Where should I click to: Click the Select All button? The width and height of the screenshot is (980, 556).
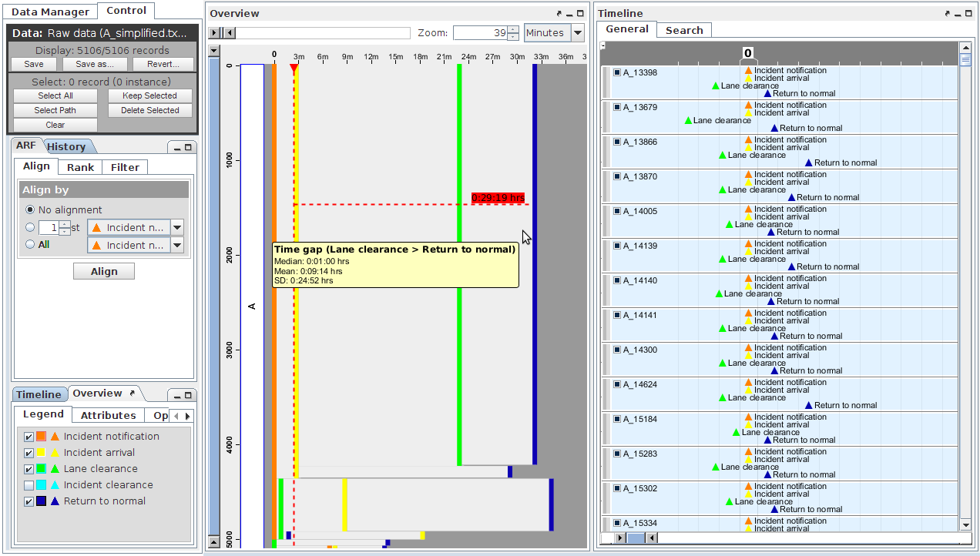pyautogui.click(x=55, y=96)
